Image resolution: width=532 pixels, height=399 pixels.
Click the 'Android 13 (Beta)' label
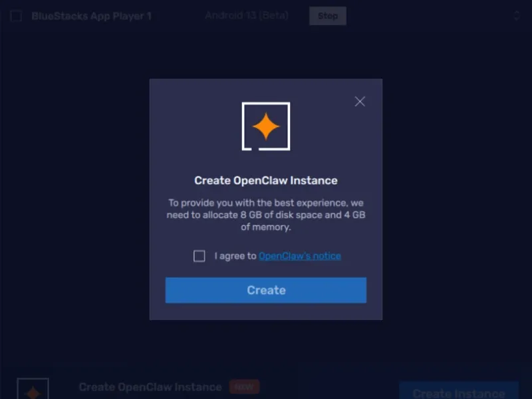247,15
